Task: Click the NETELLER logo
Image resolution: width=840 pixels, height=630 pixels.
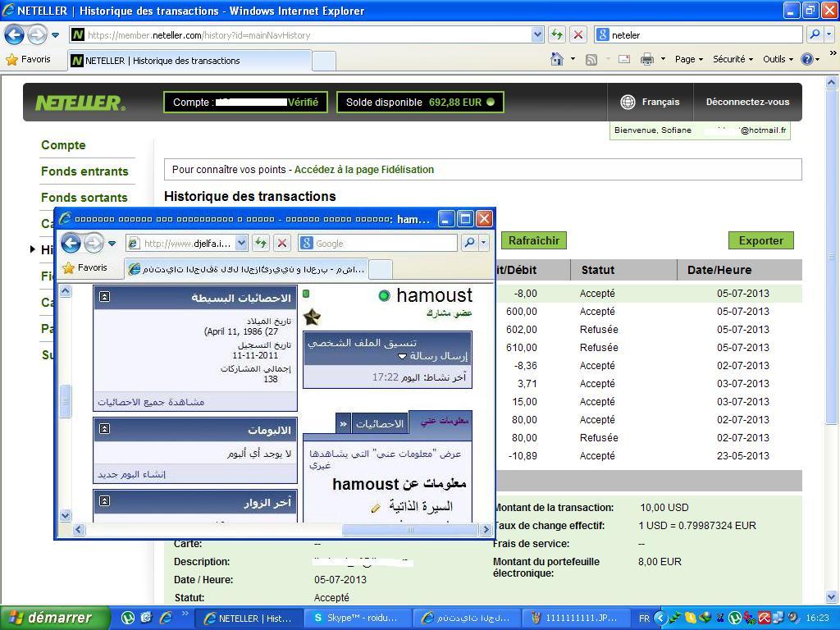Action: pos(80,103)
